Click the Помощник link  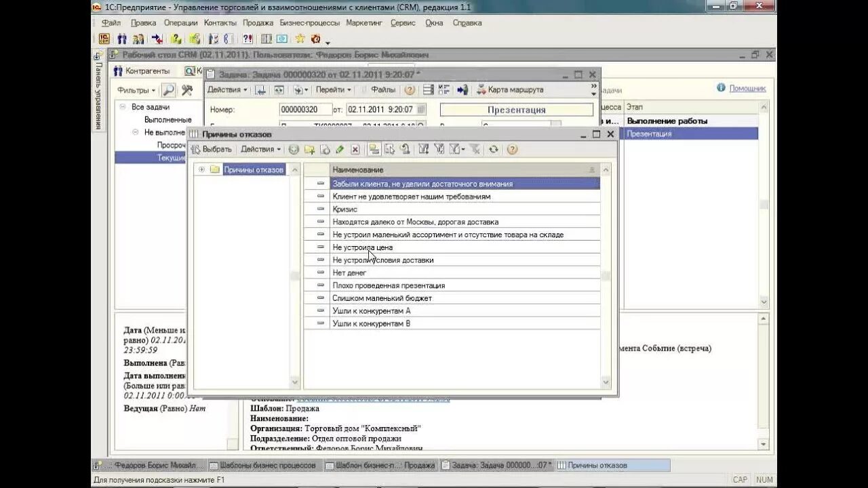click(x=747, y=88)
